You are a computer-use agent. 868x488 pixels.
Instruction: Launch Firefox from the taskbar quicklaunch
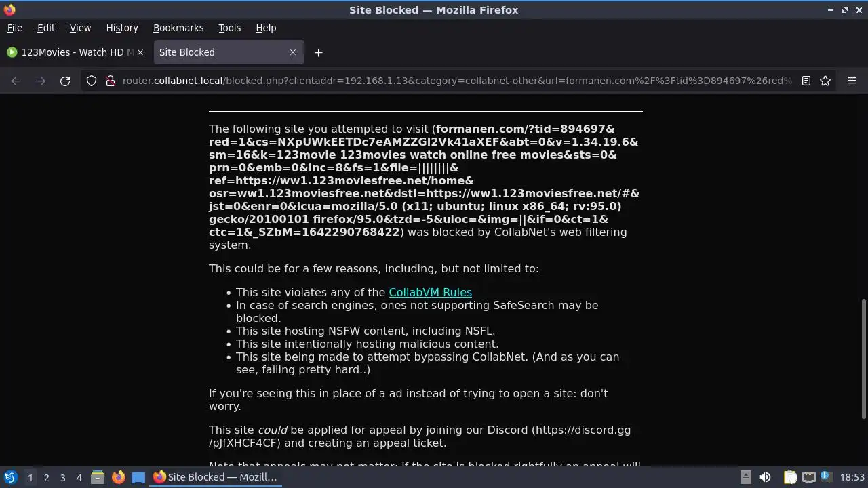pyautogui.click(x=118, y=477)
